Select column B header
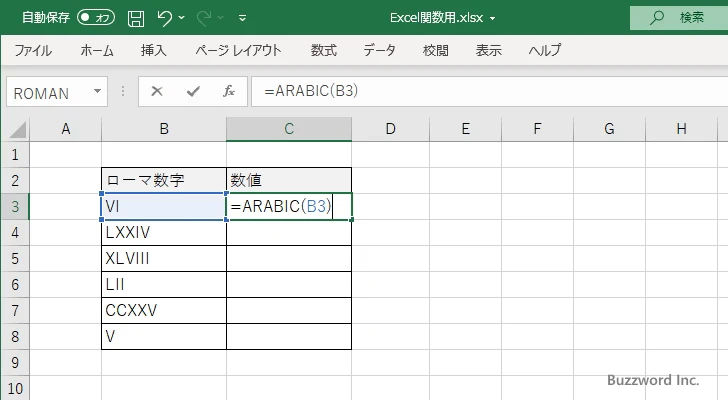Image resolution: width=728 pixels, height=400 pixels. 164,129
